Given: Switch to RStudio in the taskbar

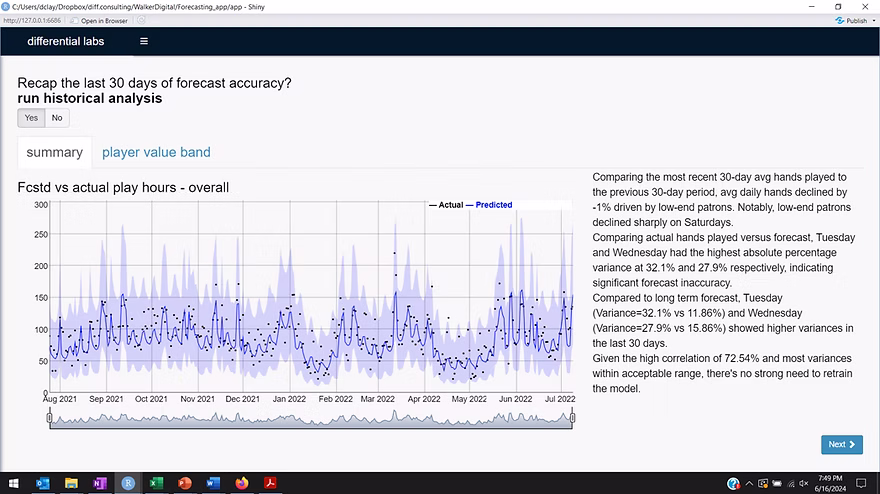Looking at the screenshot, I should [128, 483].
